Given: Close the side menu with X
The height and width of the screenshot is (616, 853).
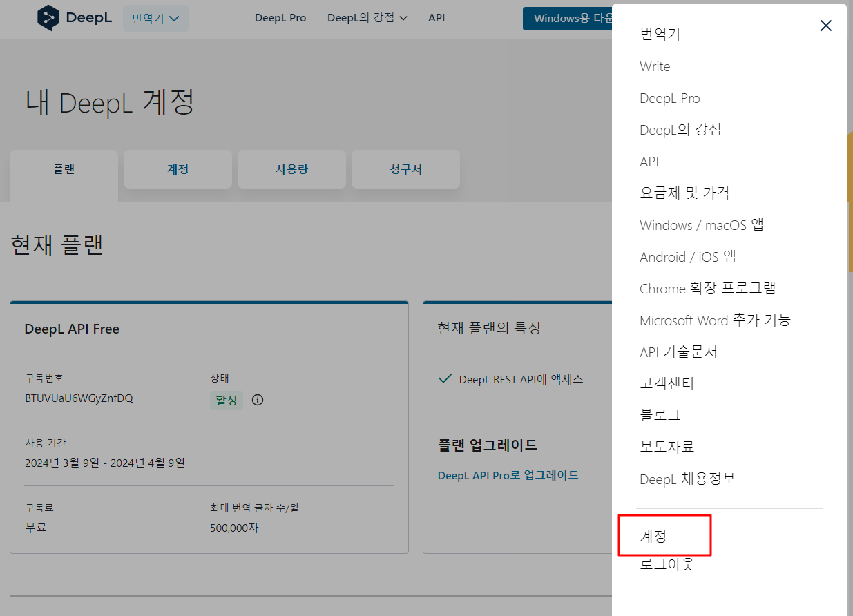Looking at the screenshot, I should click(825, 26).
